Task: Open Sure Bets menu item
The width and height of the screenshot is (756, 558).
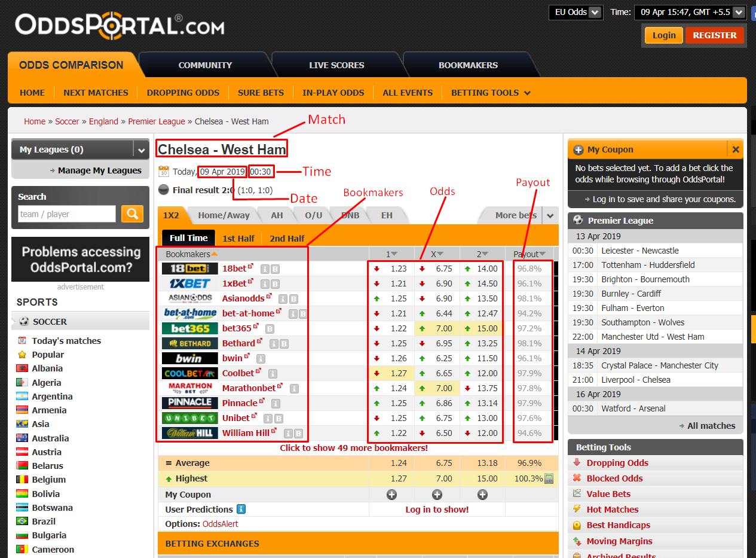Action: tap(261, 93)
